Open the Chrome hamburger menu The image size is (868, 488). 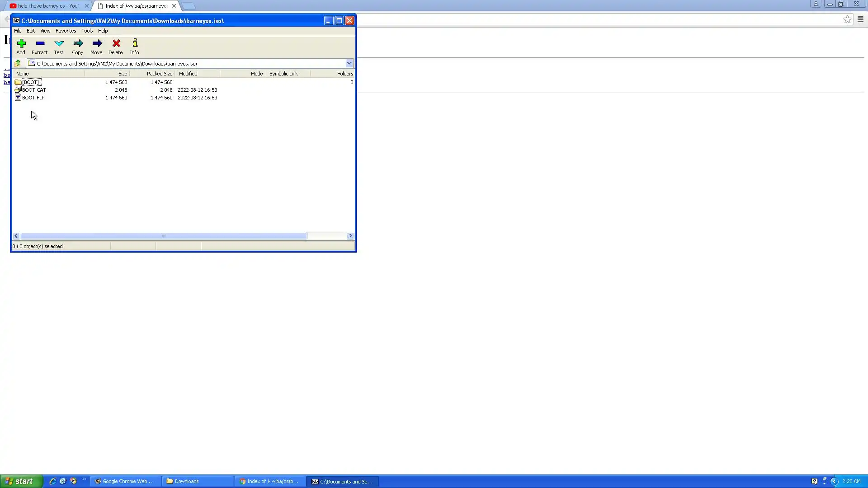click(860, 19)
